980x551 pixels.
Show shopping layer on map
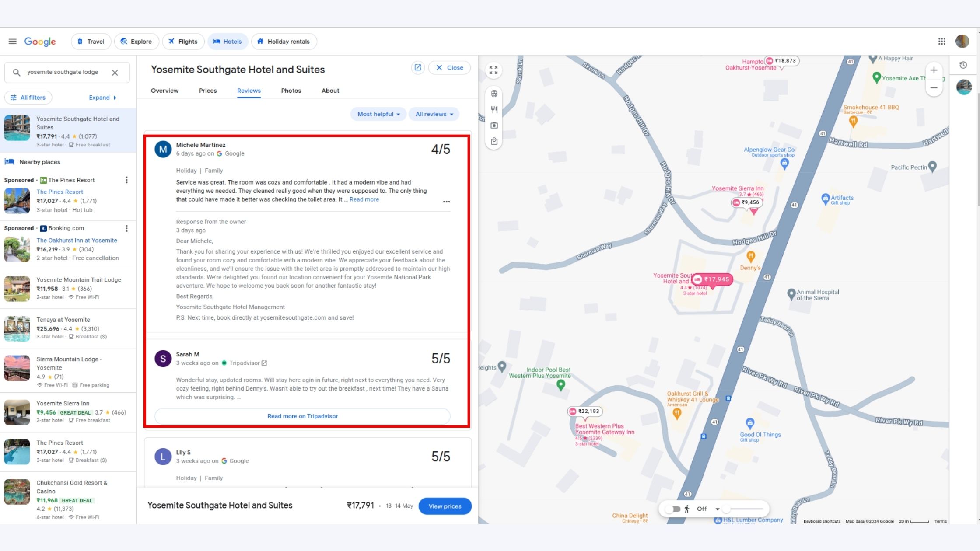[494, 141]
